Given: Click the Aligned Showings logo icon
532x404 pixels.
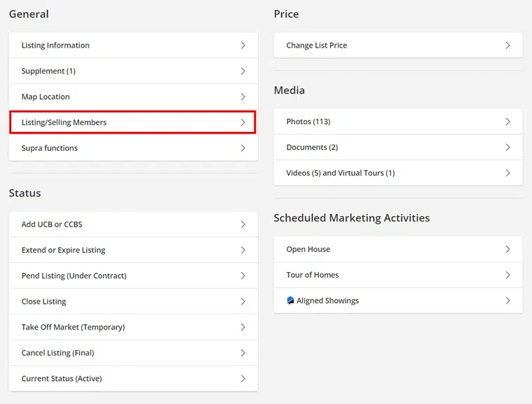Looking at the screenshot, I should point(290,300).
